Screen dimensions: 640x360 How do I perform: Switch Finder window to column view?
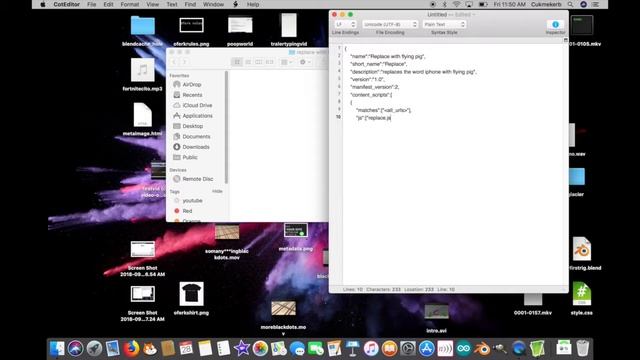coord(258,62)
